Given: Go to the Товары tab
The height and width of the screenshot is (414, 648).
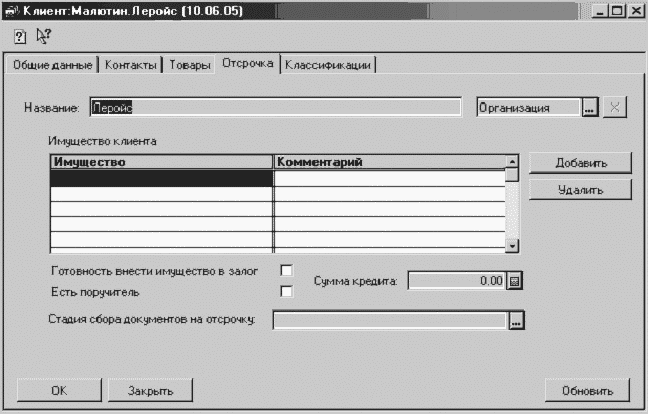Looking at the screenshot, I should click(x=189, y=65).
